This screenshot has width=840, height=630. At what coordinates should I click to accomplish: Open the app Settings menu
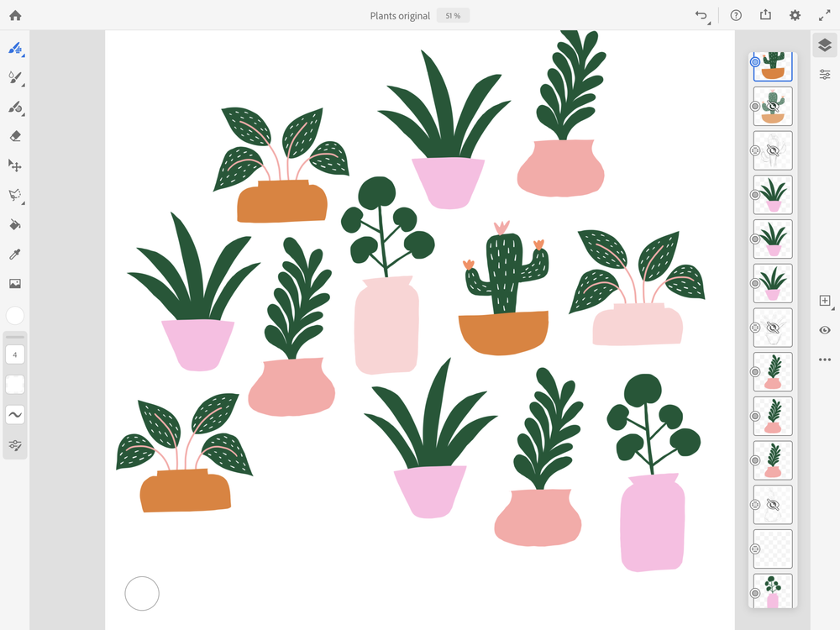point(795,14)
